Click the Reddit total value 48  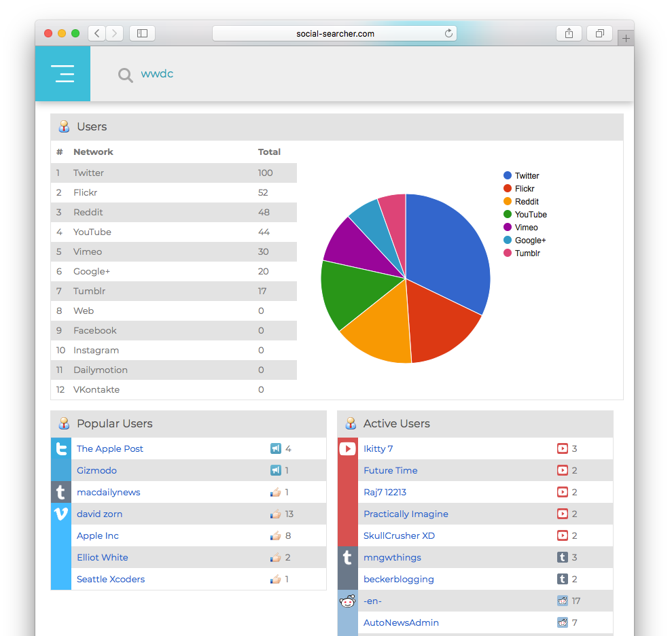coord(264,212)
